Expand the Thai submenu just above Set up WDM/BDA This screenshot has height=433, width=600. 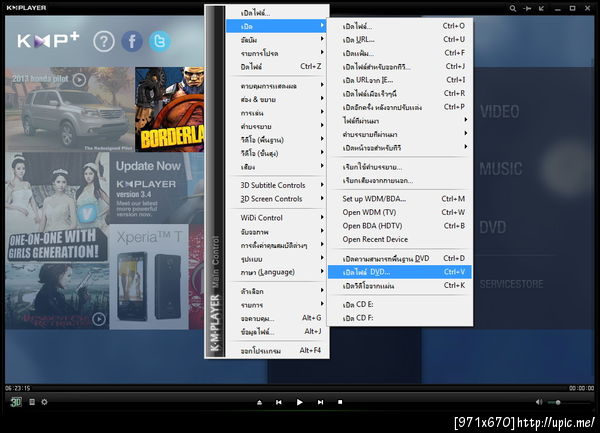click(x=399, y=181)
